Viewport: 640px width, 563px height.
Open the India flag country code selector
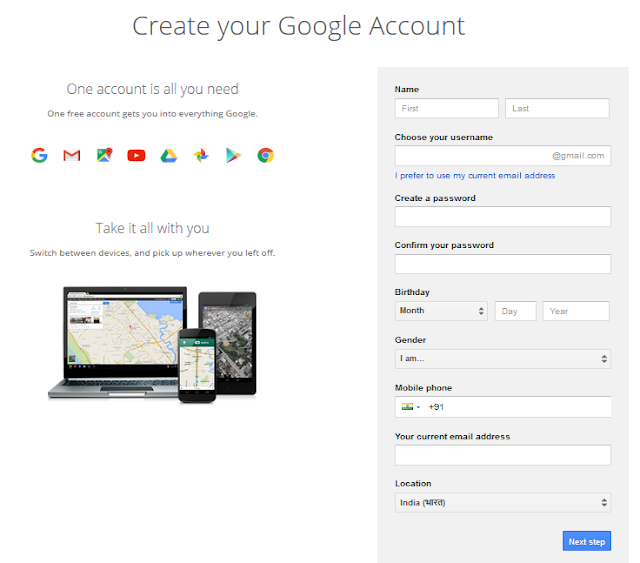[x=411, y=407]
